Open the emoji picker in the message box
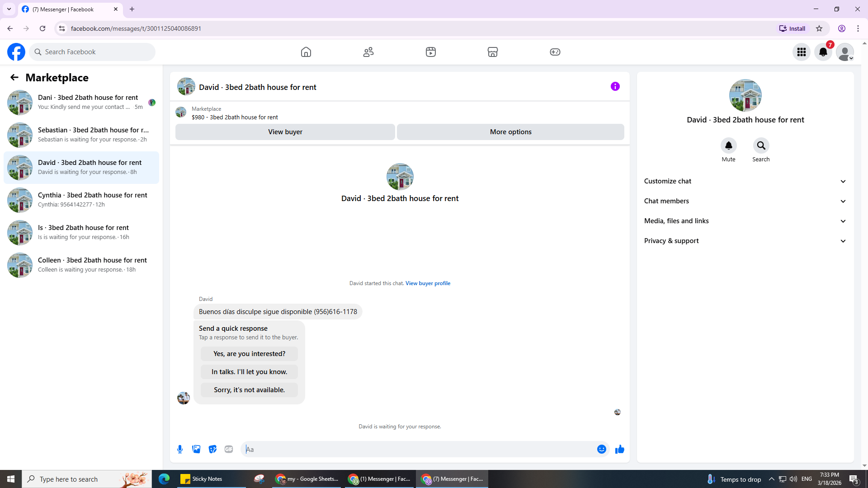 point(601,449)
